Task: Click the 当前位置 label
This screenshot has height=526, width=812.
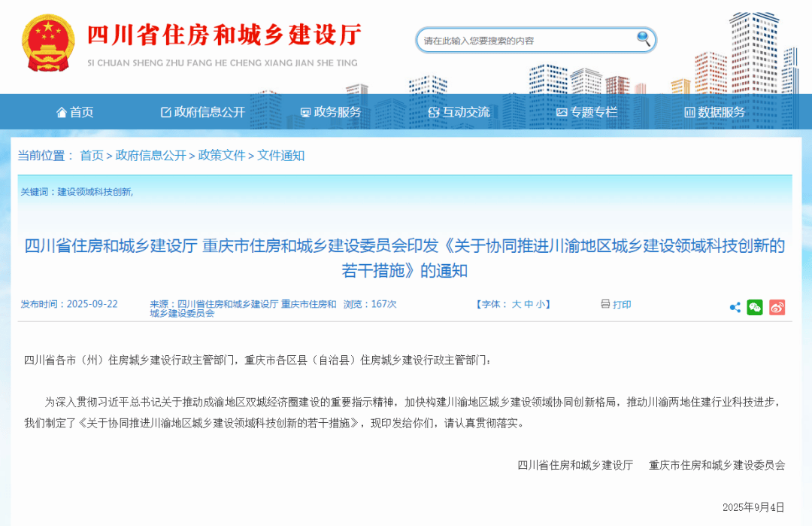Action: coord(45,156)
